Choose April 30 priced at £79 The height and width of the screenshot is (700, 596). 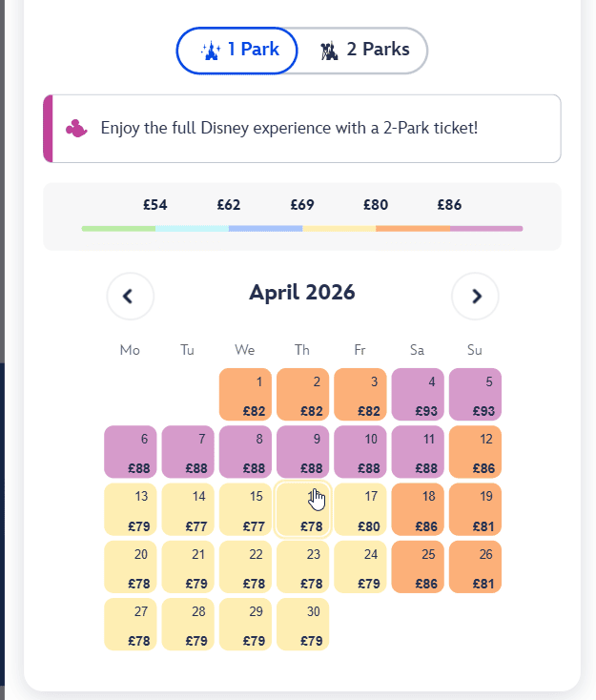click(302, 624)
